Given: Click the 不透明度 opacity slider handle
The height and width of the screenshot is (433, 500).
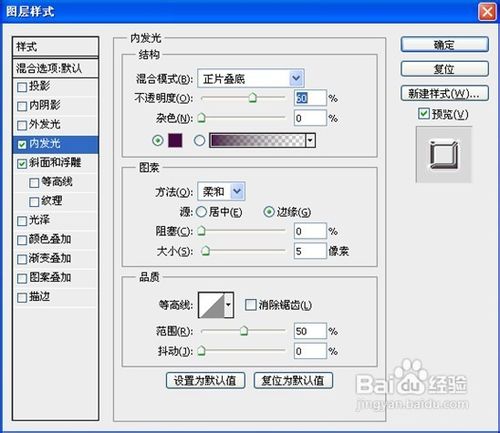Looking at the screenshot, I should coord(252,98).
